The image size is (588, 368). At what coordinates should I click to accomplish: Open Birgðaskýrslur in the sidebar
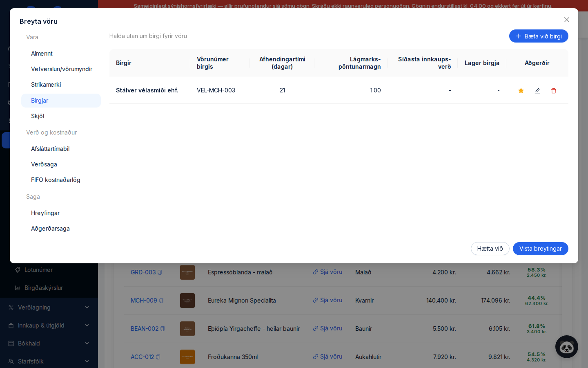(49, 288)
